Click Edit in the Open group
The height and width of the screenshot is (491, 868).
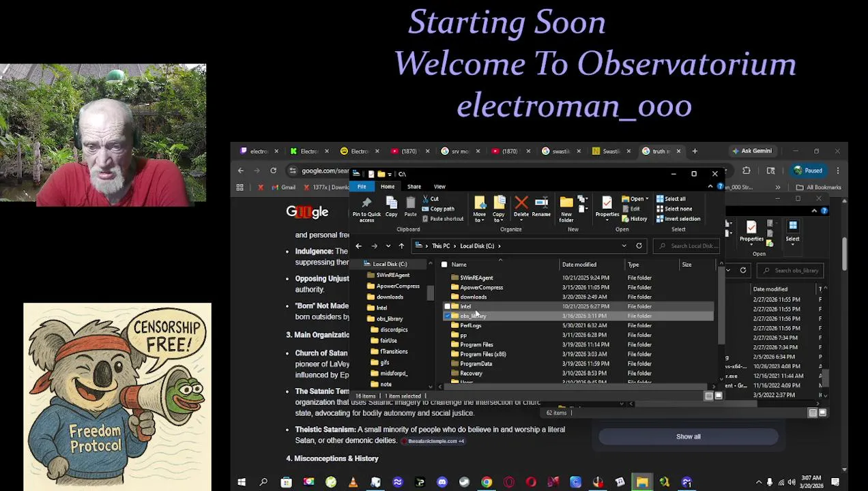(x=631, y=209)
